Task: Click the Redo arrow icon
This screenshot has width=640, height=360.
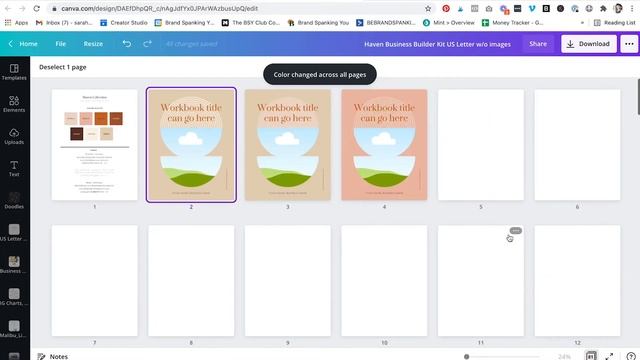Action: 147,44
